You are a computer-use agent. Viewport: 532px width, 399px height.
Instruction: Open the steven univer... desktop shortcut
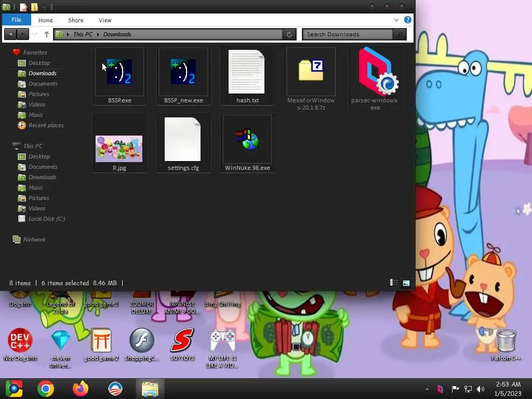60,349
